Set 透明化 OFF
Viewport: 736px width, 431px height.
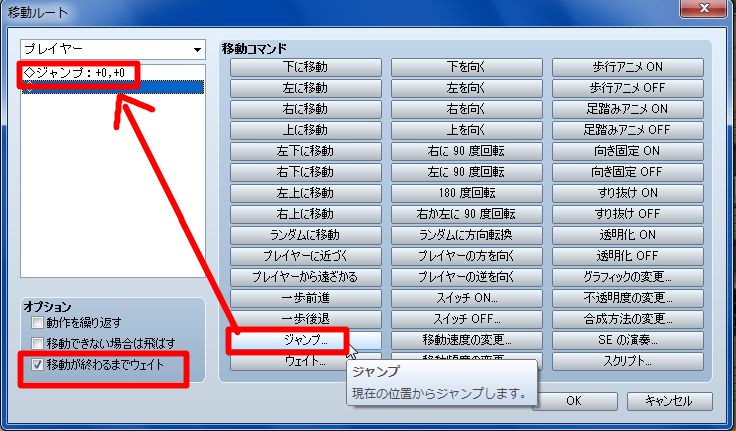pos(628,256)
